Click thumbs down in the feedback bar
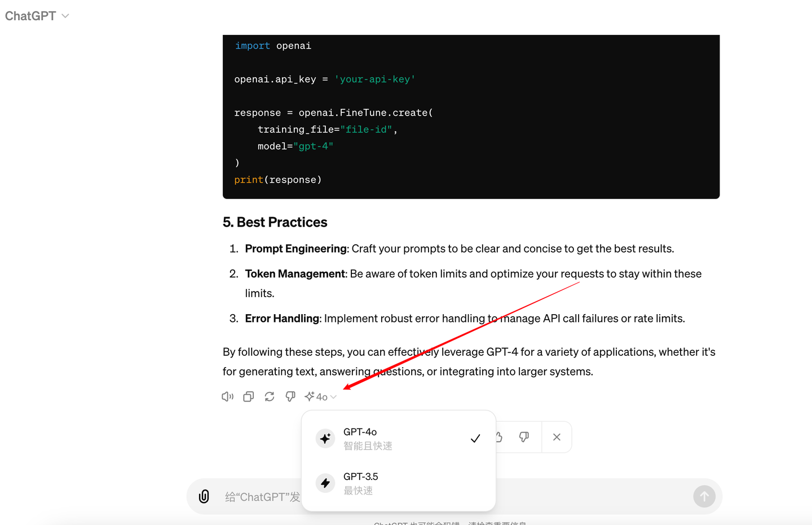Image resolution: width=812 pixels, height=525 pixels. [524, 437]
